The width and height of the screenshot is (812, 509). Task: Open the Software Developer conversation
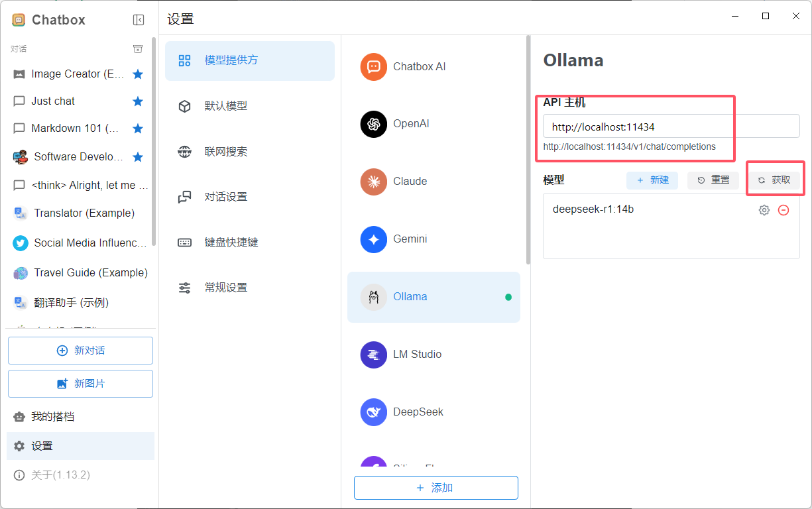pos(79,157)
